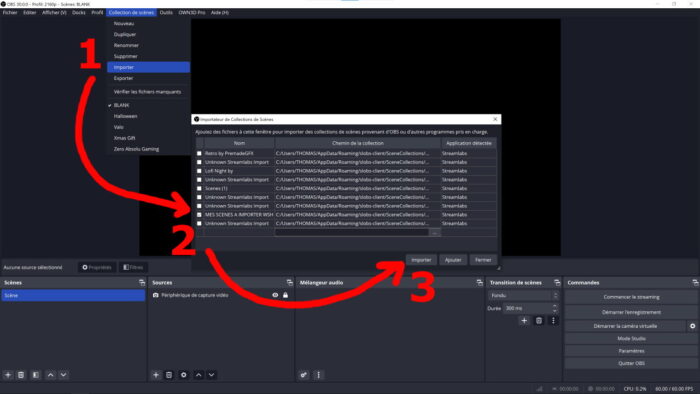Click Démarrer la caméra virtuelle
The height and width of the screenshot is (394, 700).
point(625,326)
